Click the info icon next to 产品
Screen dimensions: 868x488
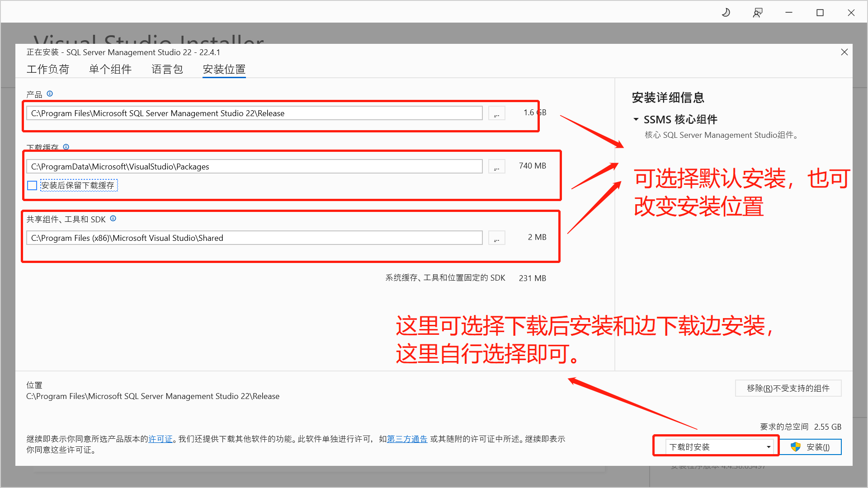50,94
